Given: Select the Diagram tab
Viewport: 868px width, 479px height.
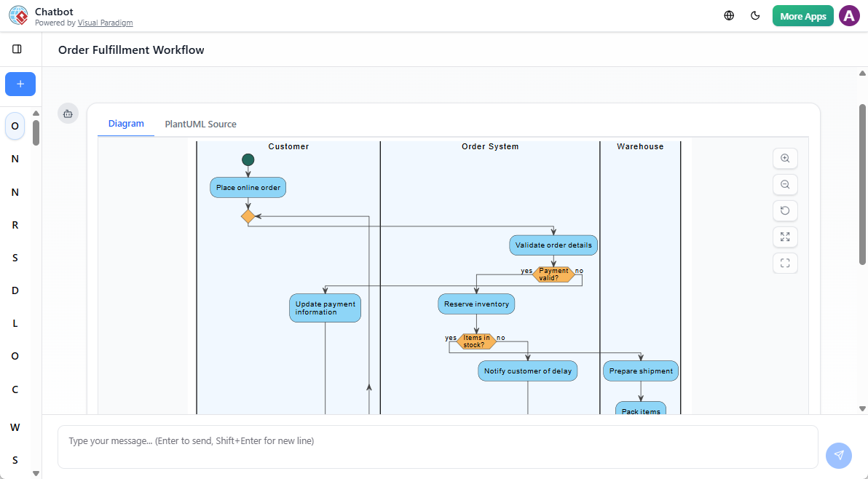Looking at the screenshot, I should pyautogui.click(x=126, y=124).
